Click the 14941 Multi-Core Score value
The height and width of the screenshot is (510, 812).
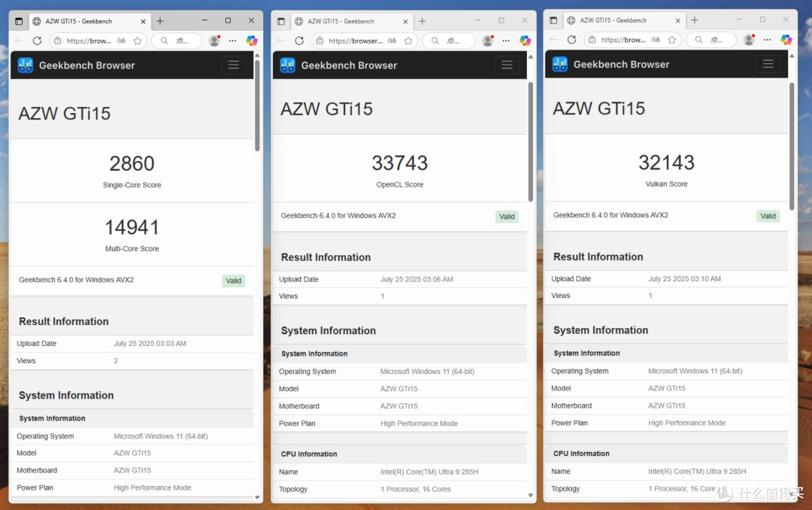132,227
